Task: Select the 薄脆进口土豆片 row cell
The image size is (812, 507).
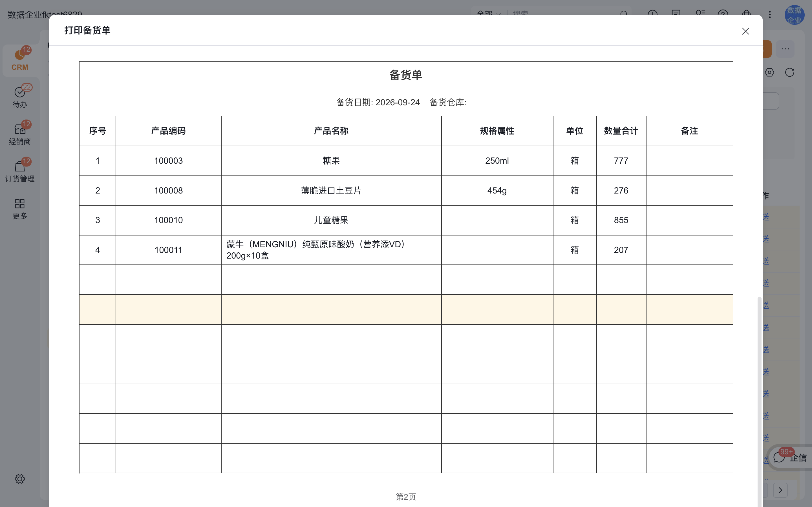Action: (x=331, y=190)
